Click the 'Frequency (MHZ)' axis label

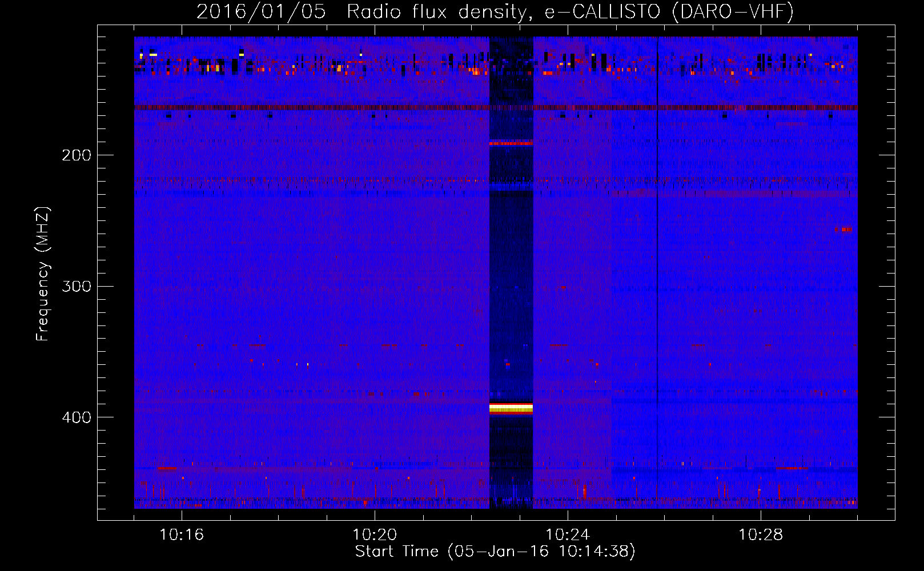tap(43, 274)
